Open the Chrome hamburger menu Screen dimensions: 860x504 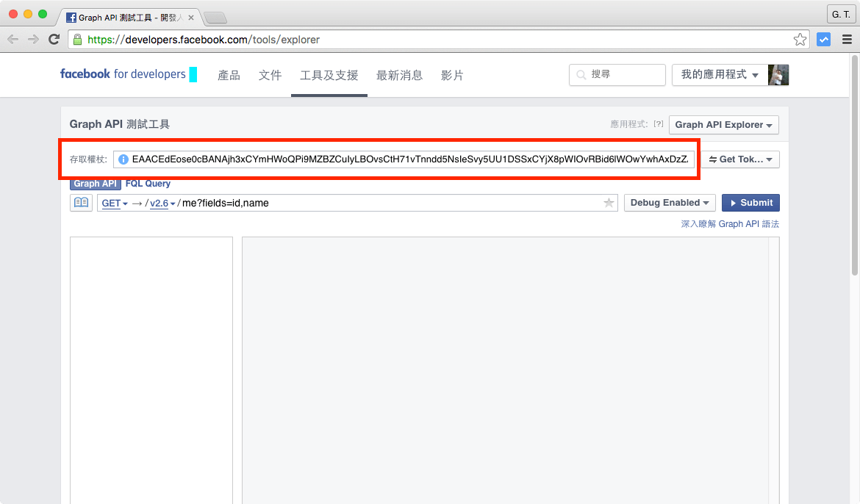tap(846, 40)
